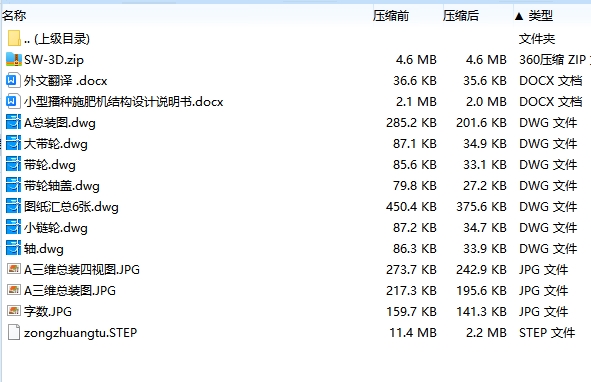The image size is (591, 382).
Task: Click the 11.4 MB original size value
Action: 413,333
